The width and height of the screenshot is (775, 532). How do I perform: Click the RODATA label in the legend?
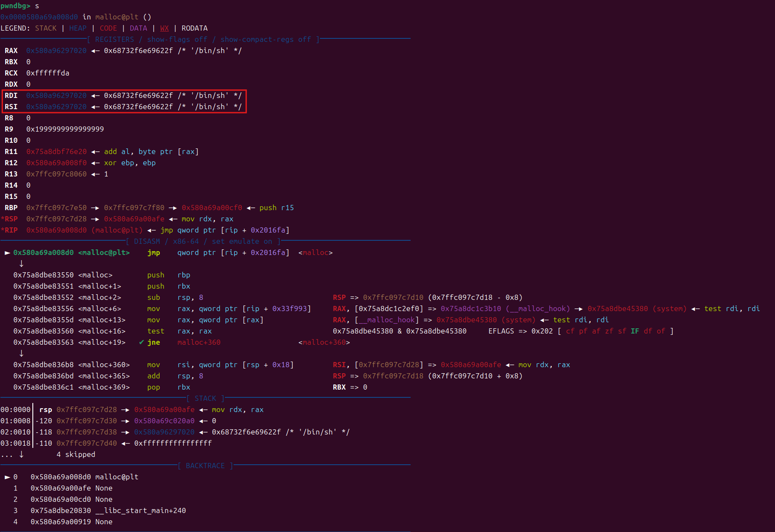coord(194,28)
